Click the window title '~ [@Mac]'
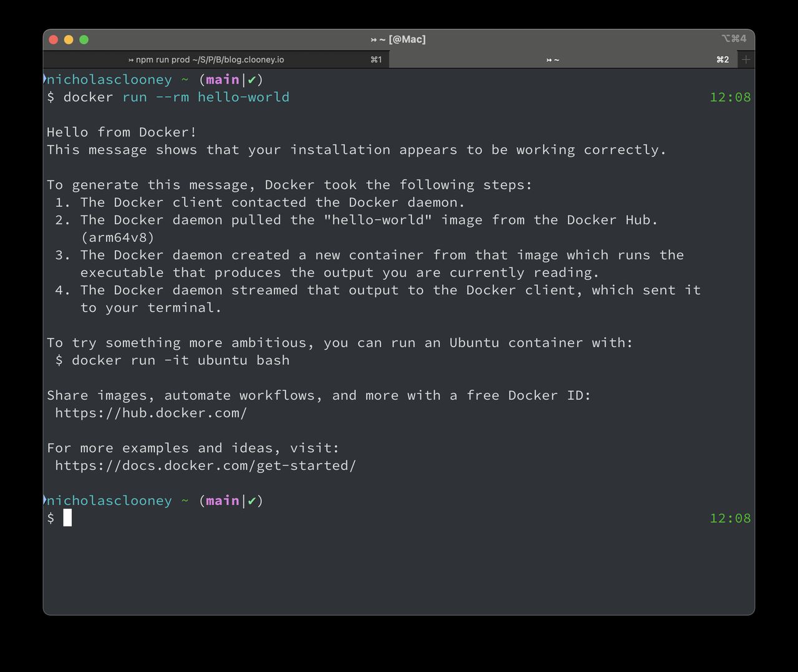This screenshot has width=798, height=672. point(398,39)
